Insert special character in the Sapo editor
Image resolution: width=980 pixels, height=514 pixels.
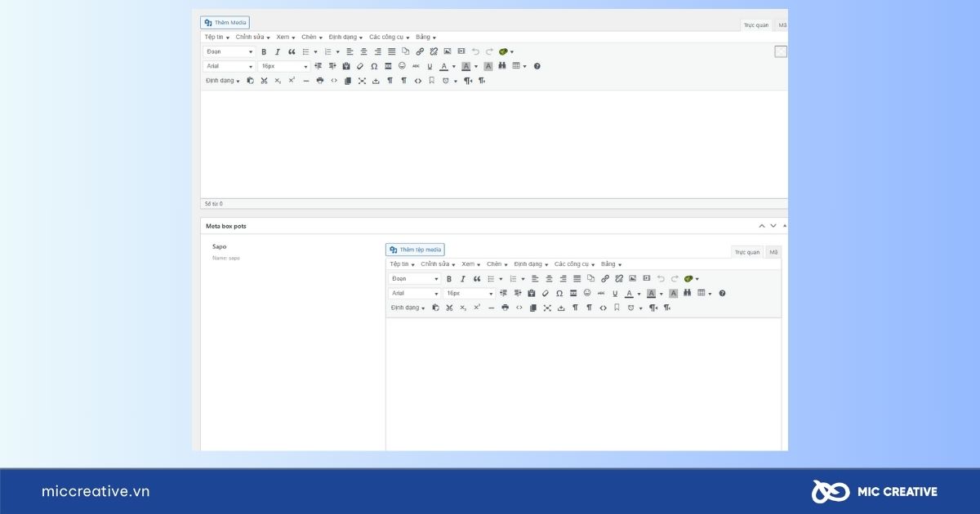click(559, 293)
